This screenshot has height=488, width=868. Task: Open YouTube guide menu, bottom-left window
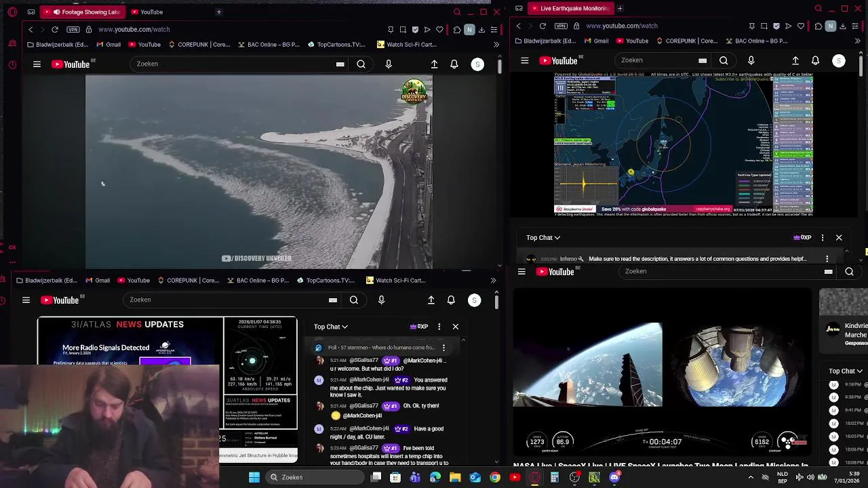[x=26, y=300]
